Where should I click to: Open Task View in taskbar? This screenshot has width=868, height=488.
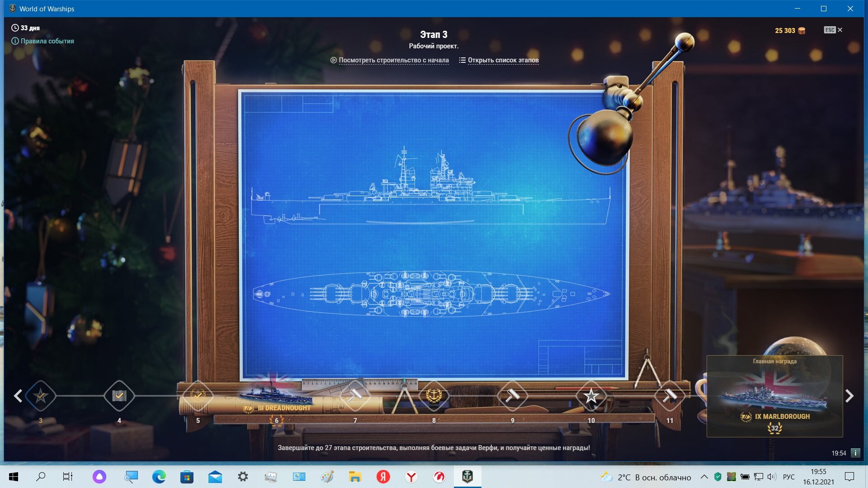pyautogui.click(x=68, y=477)
